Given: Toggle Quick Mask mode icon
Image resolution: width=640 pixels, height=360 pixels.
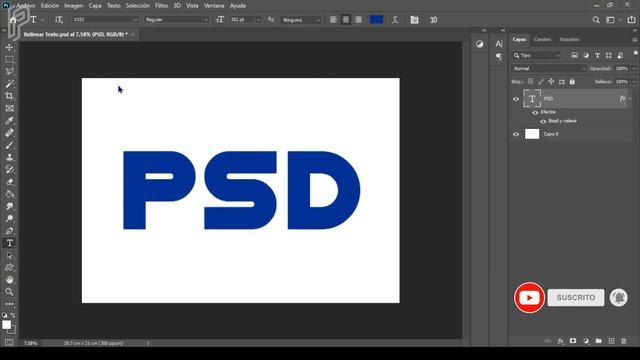Looking at the screenshot, I should (9, 342).
